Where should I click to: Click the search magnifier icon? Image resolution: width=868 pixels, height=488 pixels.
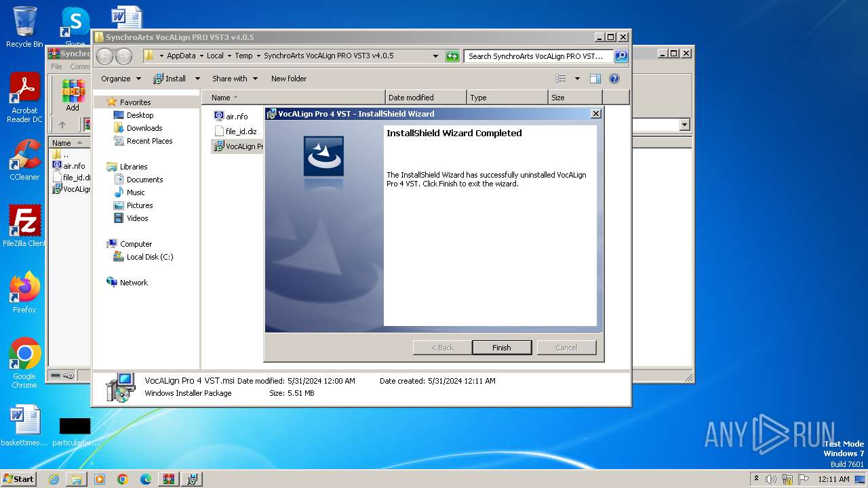click(620, 56)
